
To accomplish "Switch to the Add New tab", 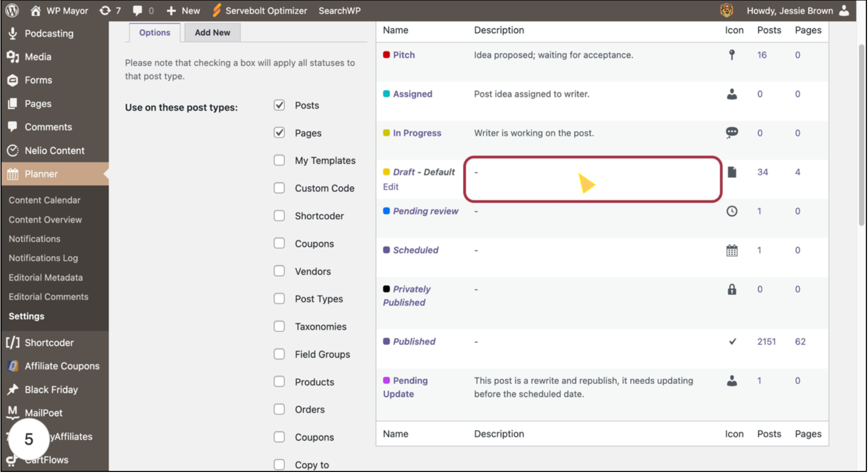I will point(213,32).
